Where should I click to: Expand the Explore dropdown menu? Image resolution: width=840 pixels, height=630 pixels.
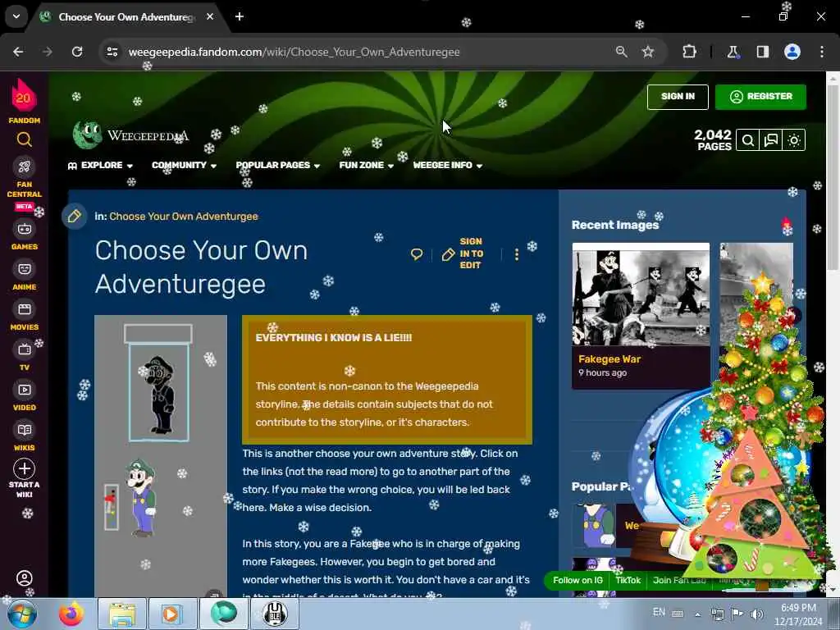pyautogui.click(x=100, y=165)
